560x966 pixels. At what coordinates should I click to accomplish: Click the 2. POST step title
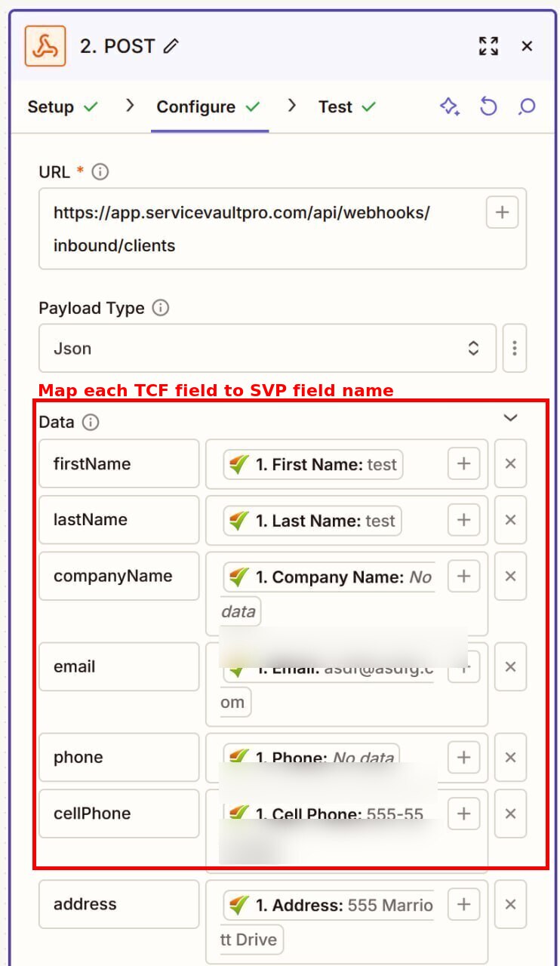tap(117, 46)
